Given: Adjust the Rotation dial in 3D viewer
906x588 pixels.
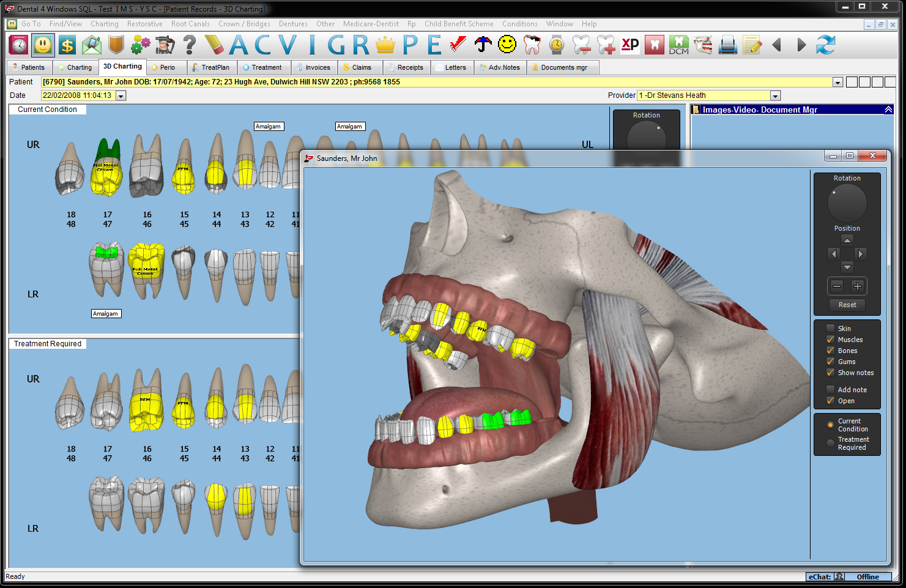Looking at the screenshot, I should [847, 203].
